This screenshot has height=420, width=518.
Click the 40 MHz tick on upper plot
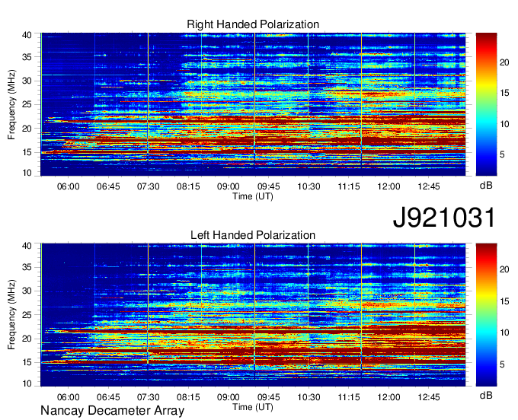27,35
